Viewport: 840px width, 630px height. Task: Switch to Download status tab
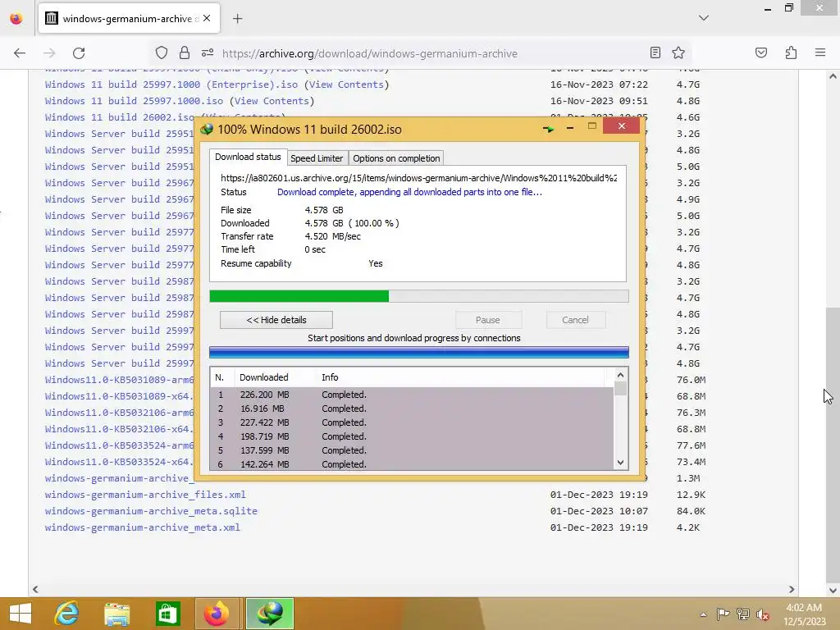point(248,157)
